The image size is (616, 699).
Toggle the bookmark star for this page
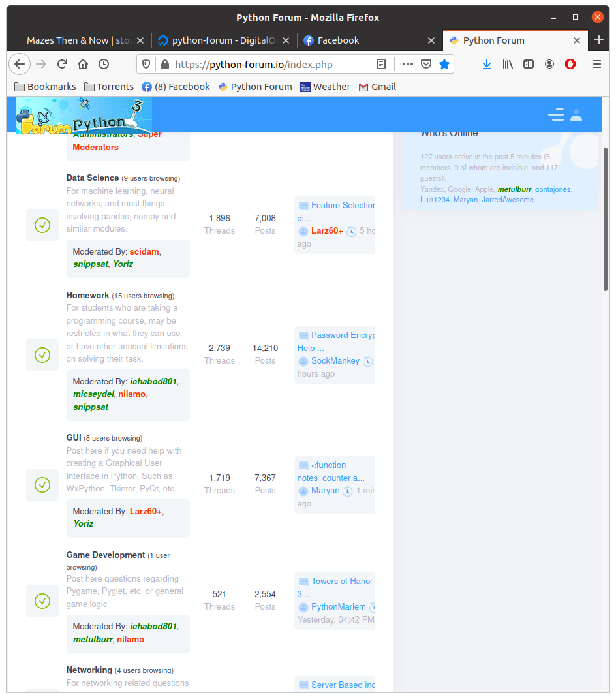click(x=444, y=64)
